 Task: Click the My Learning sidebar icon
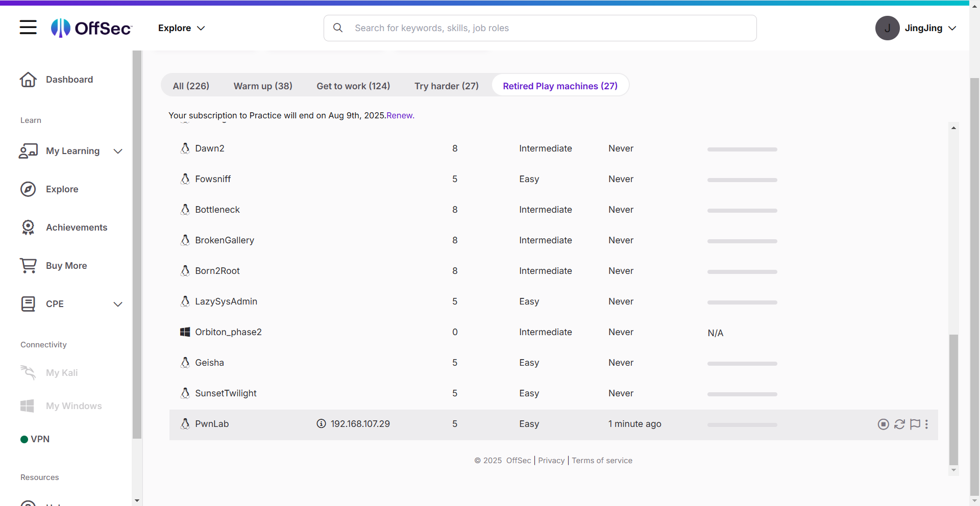(28, 151)
